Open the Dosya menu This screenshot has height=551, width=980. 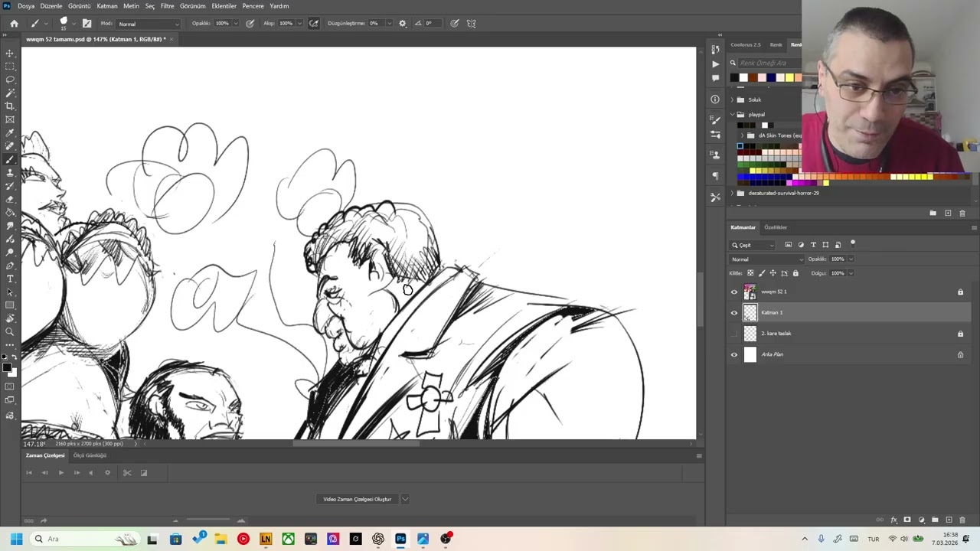click(26, 6)
